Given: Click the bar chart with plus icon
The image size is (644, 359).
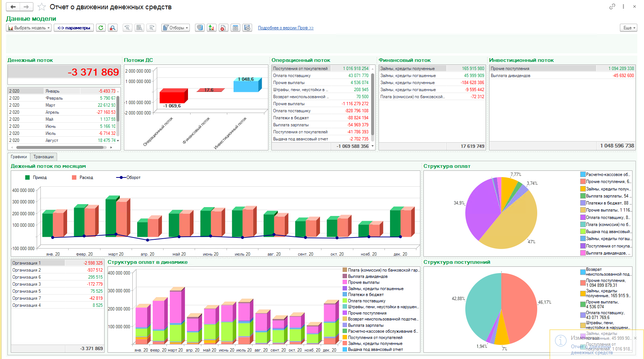Looking at the screenshot, I should coord(212,28).
